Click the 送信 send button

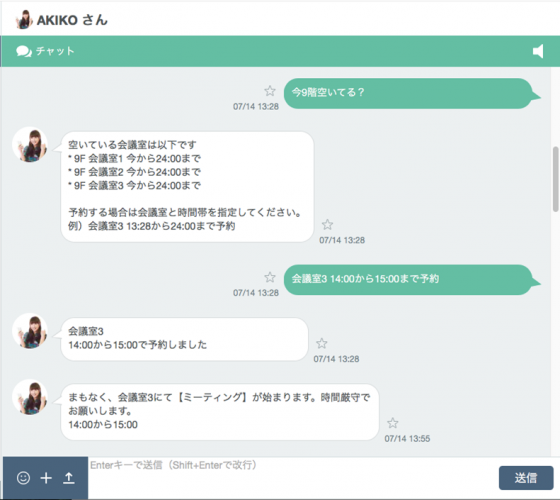coord(526,478)
